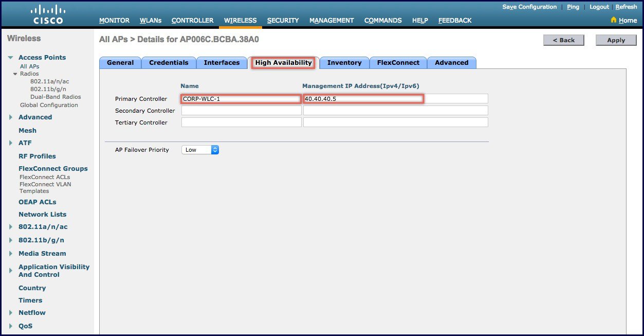The height and width of the screenshot is (336, 644).
Task: Open FlexConnect Groups in sidebar
Action: click(53, 169)
